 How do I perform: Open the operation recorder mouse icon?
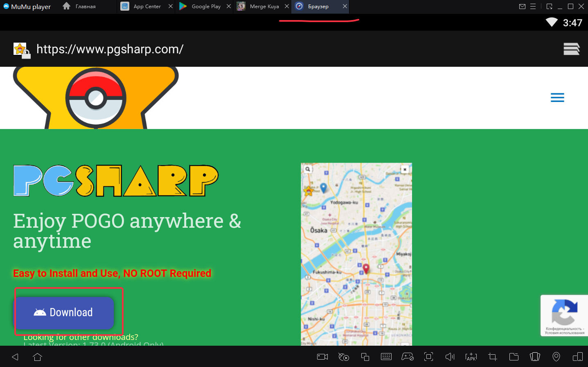point(344,357)
